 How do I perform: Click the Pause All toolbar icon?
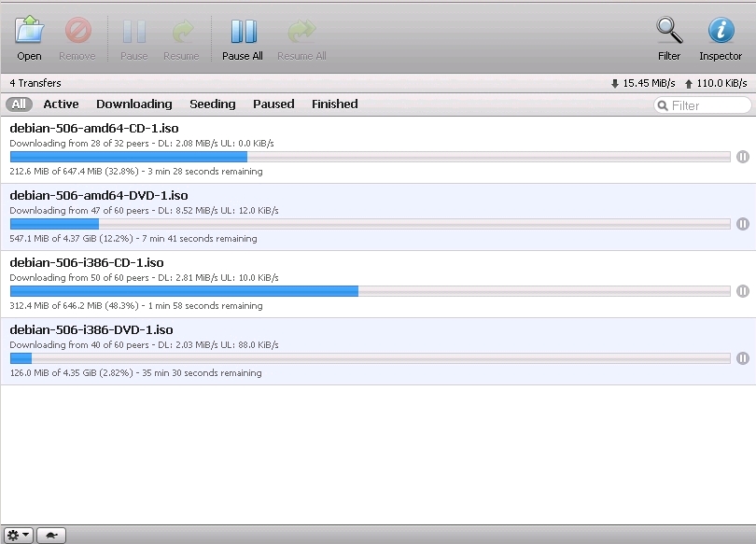pos(243,32)
